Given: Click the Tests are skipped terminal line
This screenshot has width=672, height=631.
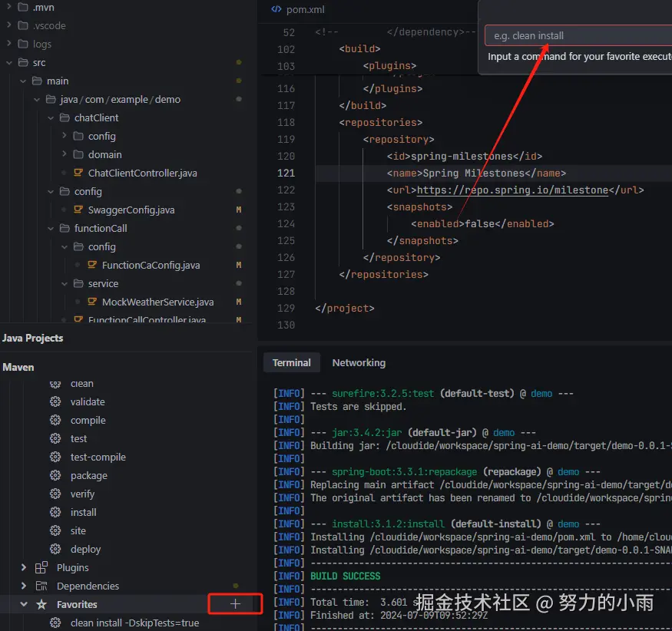Looking at the screenshot, I should click(x=359, y=407).
